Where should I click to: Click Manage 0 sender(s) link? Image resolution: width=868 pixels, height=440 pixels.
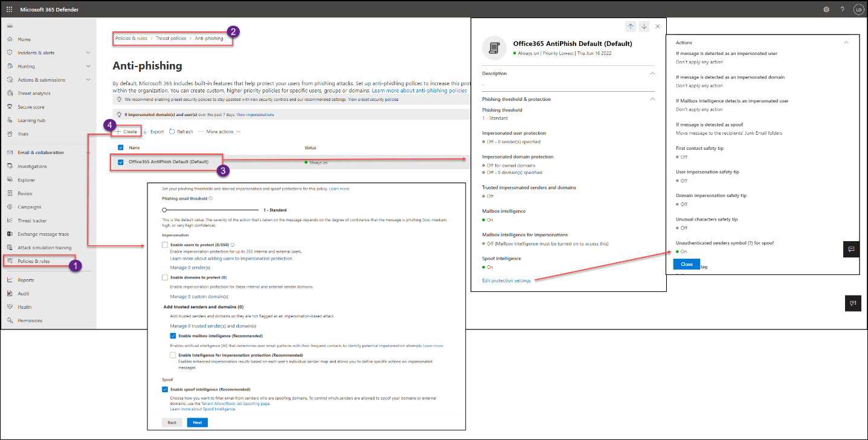tap(189, 267)
